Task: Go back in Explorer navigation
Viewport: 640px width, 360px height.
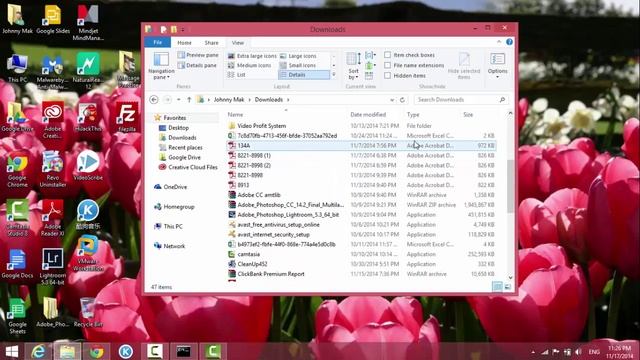Action: tap(154, 100)
